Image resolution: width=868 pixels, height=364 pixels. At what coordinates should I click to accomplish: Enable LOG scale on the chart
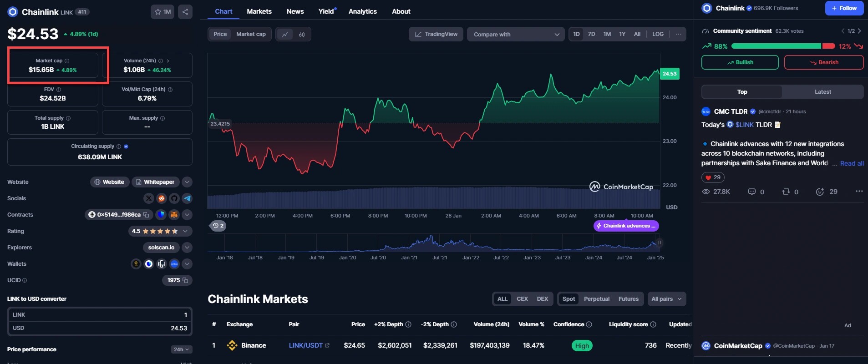tap(658, 34)
